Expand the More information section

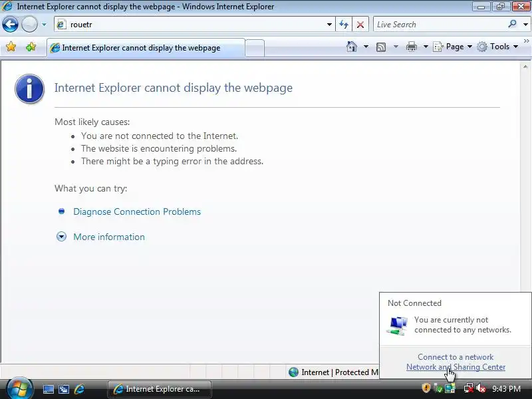pos(109,237)
